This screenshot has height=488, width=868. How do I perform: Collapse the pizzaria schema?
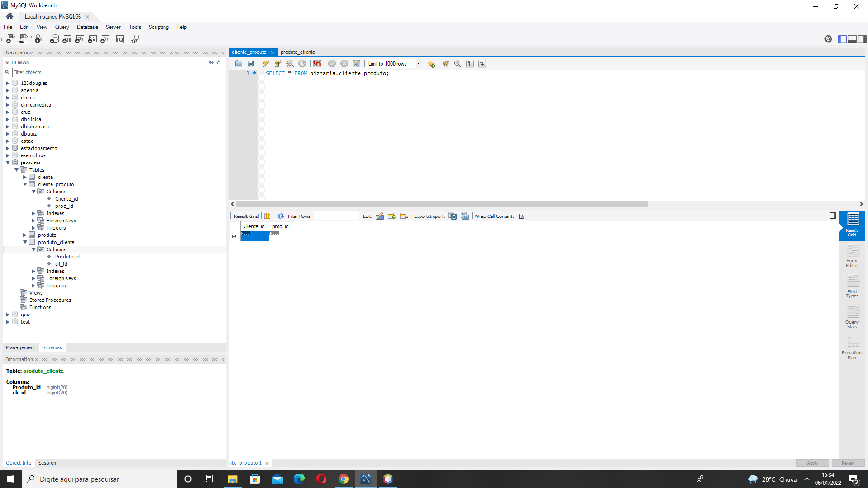pos(8,163)
